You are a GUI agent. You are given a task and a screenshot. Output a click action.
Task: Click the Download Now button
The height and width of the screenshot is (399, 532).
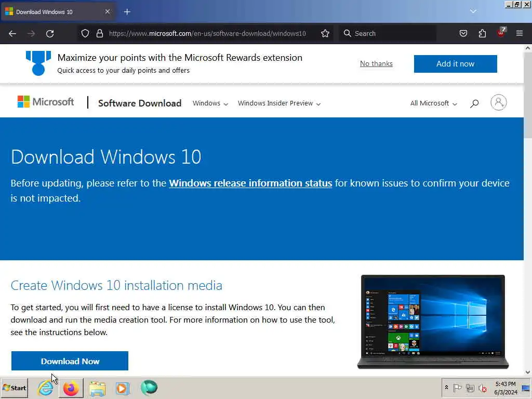[x=70, y=361]
